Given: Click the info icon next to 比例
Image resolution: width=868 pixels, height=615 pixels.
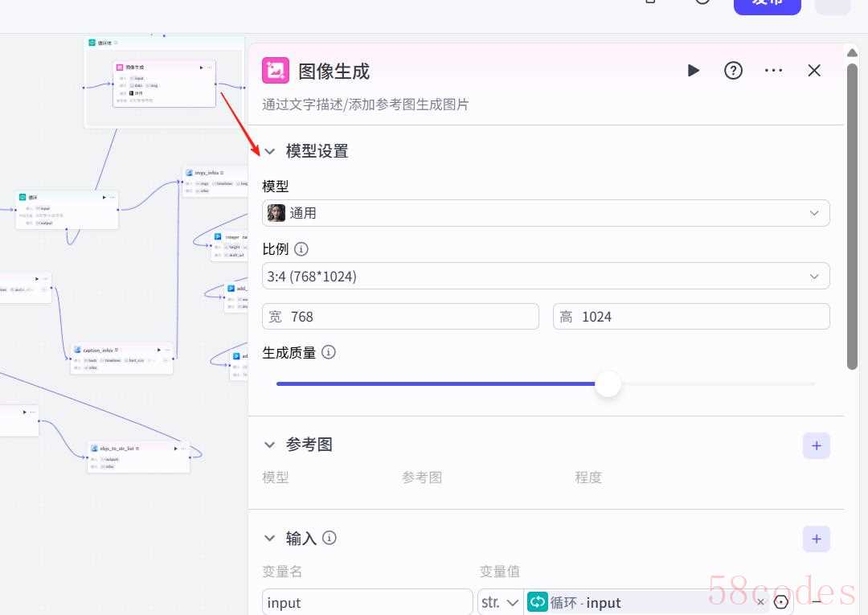Looking at the screenshot, I should pyautogui.click(x=301, y=249).
